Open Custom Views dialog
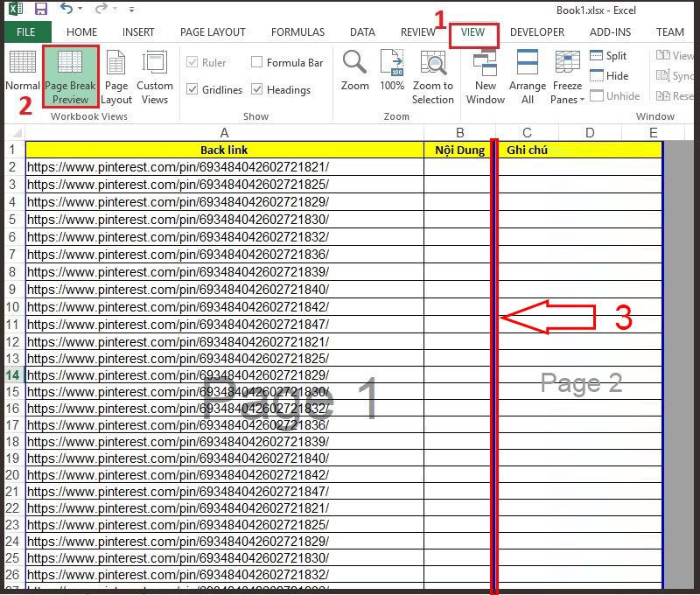 tap(155, 77)
